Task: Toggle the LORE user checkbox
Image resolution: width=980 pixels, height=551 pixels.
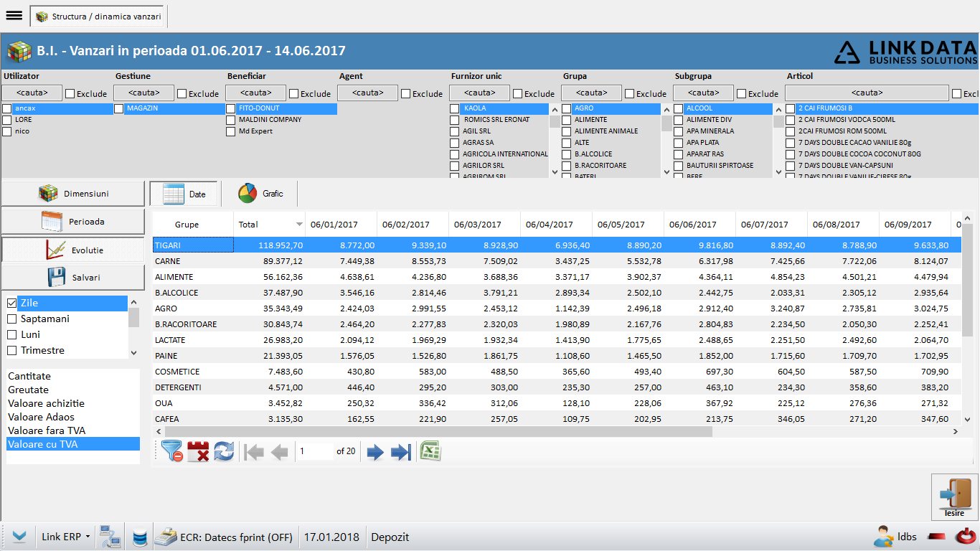Action: (7, 120)
